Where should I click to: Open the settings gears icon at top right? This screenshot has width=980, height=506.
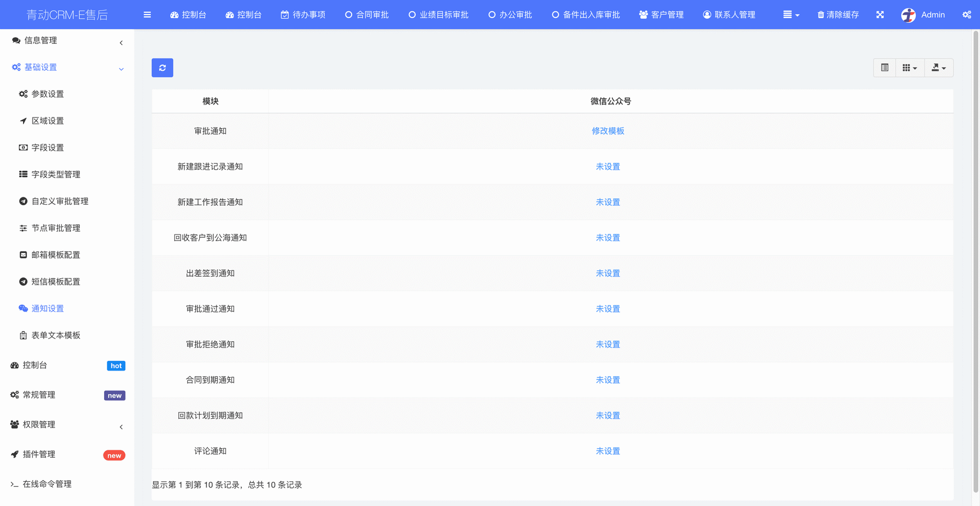tap(966, 15)
